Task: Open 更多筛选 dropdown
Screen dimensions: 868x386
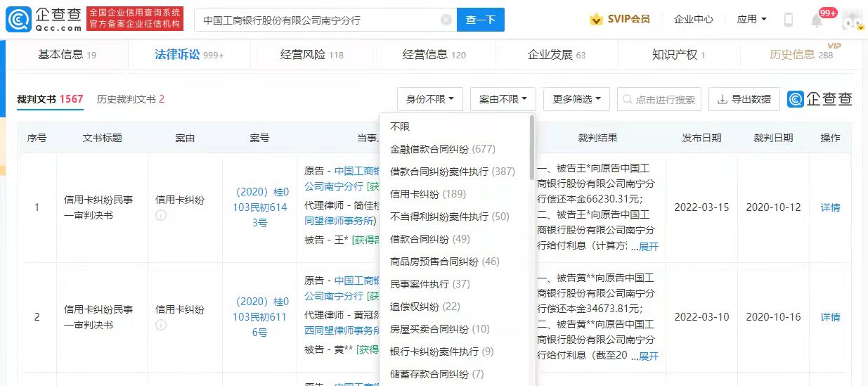Action: pyautogui.click(x=576, y=99)
